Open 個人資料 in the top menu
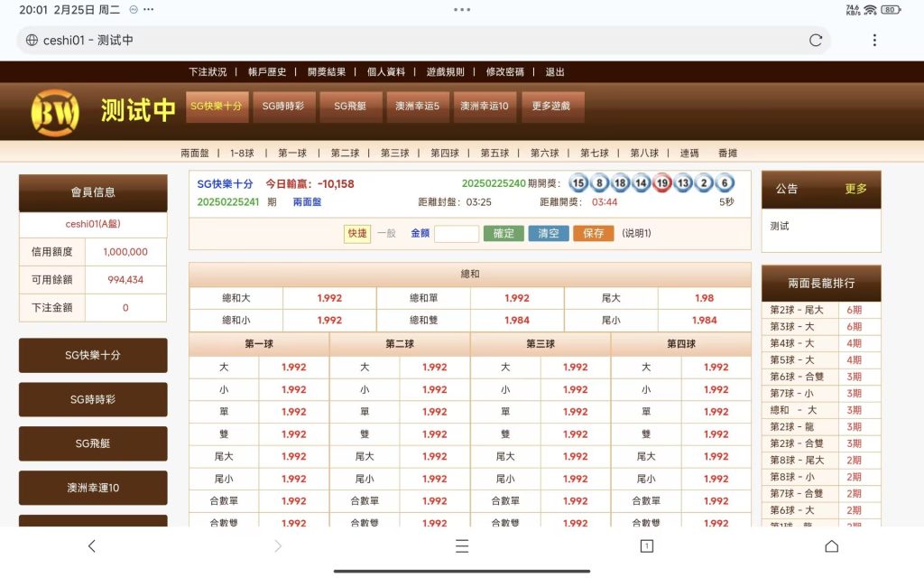 coord(386,72)
